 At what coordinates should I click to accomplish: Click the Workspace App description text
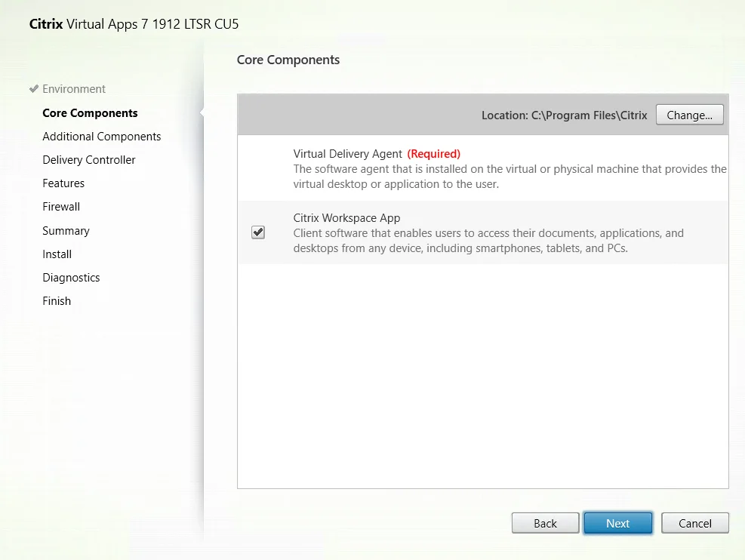tap(488, 241)
